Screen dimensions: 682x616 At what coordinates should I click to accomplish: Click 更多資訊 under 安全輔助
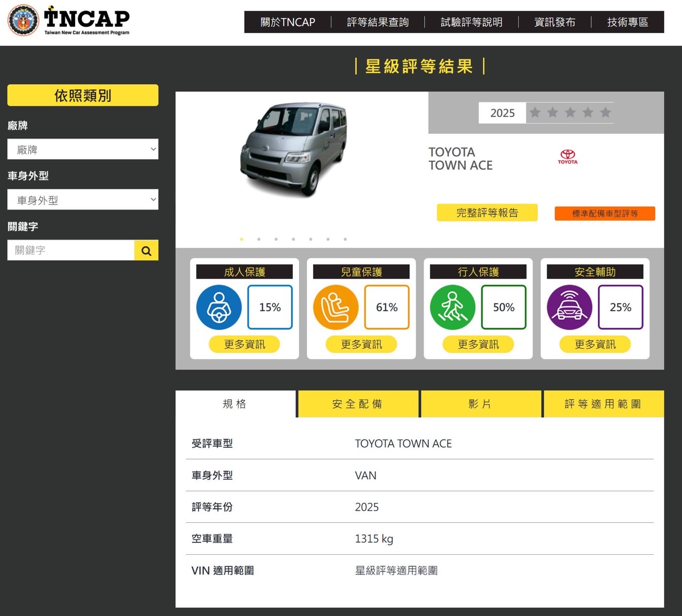pyautogui.click(x=595, y=344)
